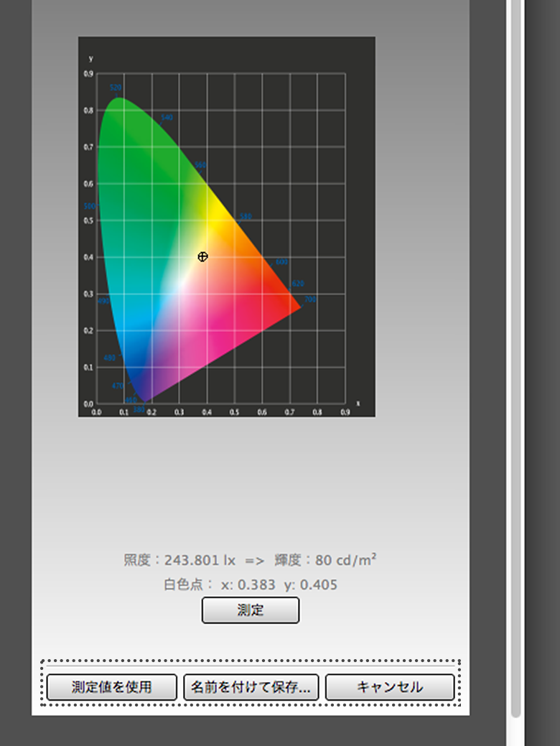Image resolution: width=560 pixels, height=746 pixels.
Task: Click the 520 wavelength label
Action: click(116, 88)
